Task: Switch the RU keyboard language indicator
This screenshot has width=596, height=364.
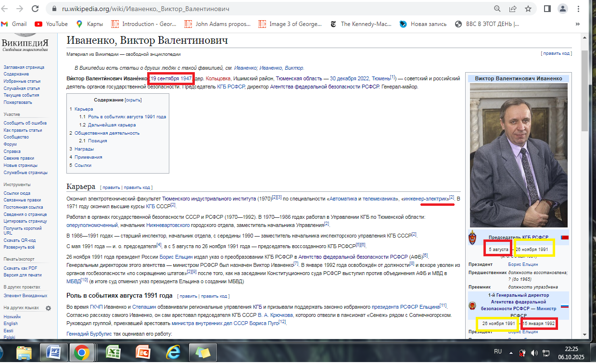Action: pyautogui.click(x=497, y=351)
